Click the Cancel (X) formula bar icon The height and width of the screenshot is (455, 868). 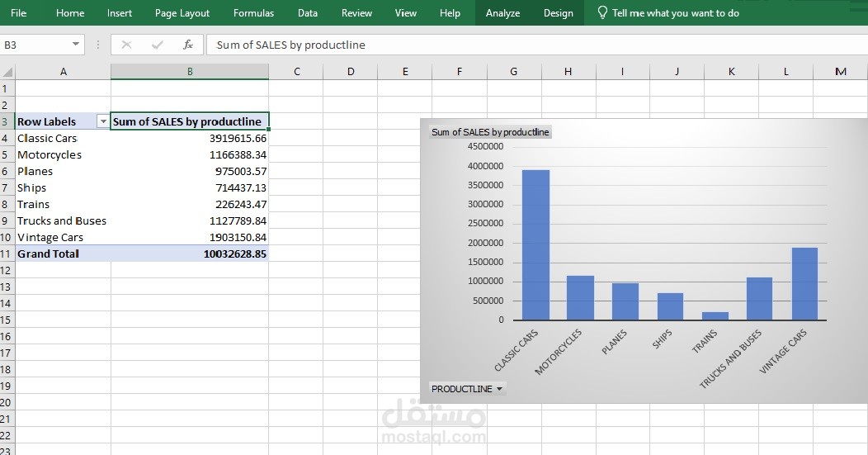[126, 45]
